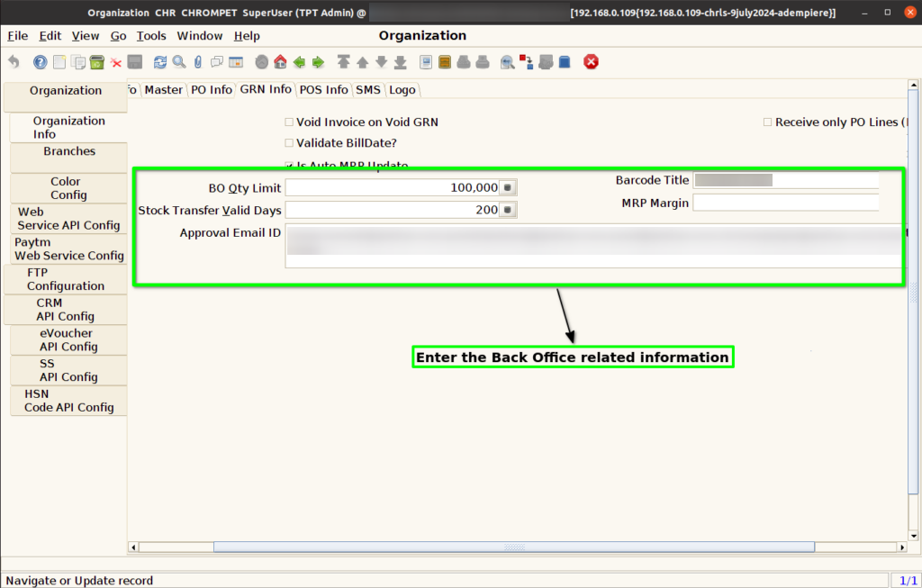Open the Branches side tab
Image resolution: width=922 pixels, height=588 pixels.
pos(68,158)
